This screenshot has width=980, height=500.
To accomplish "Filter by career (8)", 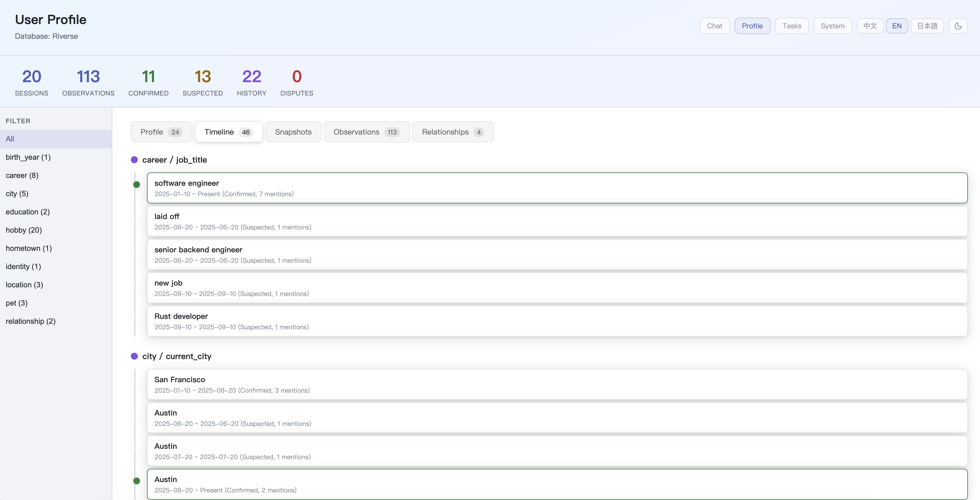I will click(22, 175).
